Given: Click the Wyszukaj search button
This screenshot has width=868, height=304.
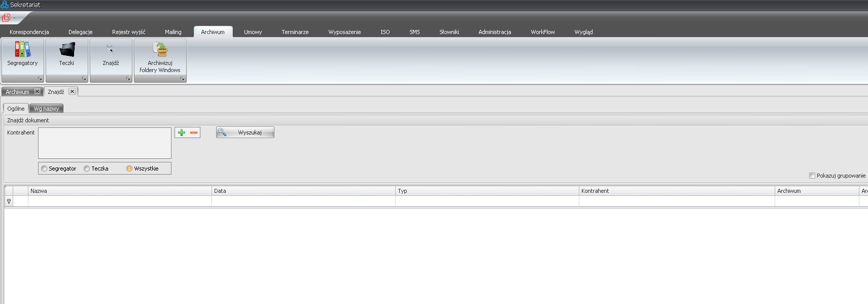Looking at the screenshot, I should [x=245, y=132].
